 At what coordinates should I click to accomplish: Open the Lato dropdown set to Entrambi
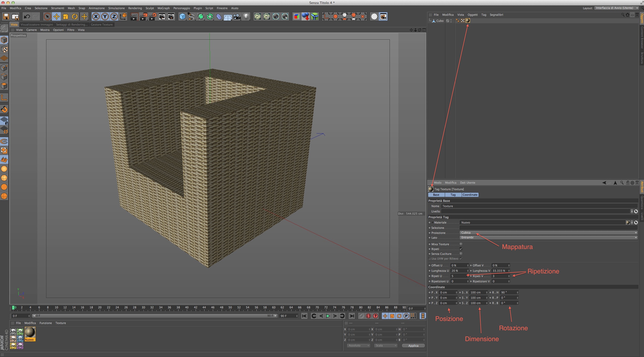click(x=548, y=238)
